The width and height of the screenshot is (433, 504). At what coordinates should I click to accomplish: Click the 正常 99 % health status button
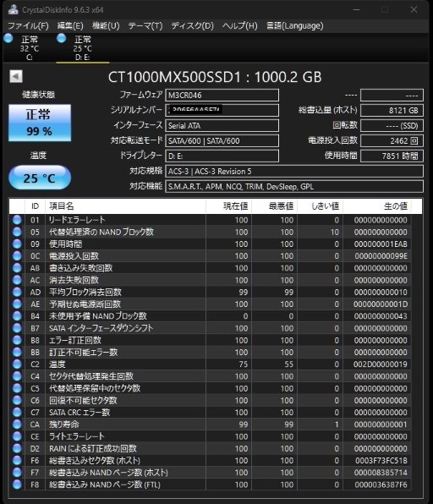tap(40, 123)
